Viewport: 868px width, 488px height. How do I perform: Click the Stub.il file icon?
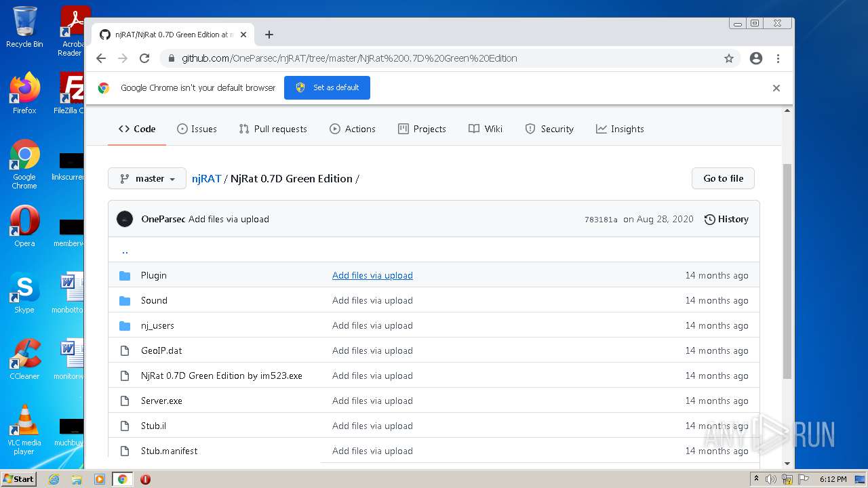[125, 426]
